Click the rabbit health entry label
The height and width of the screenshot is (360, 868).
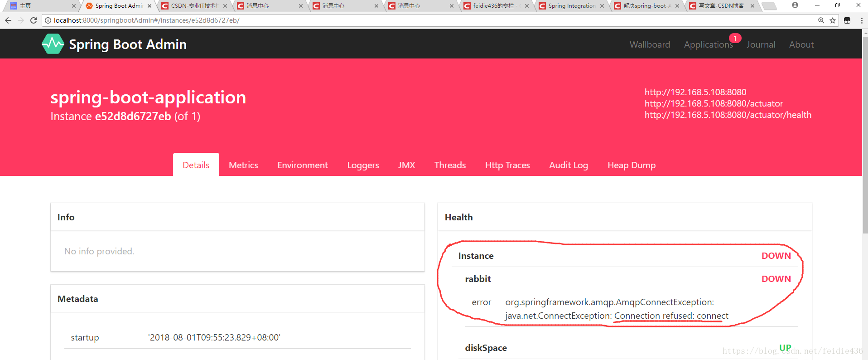point(478,279)
